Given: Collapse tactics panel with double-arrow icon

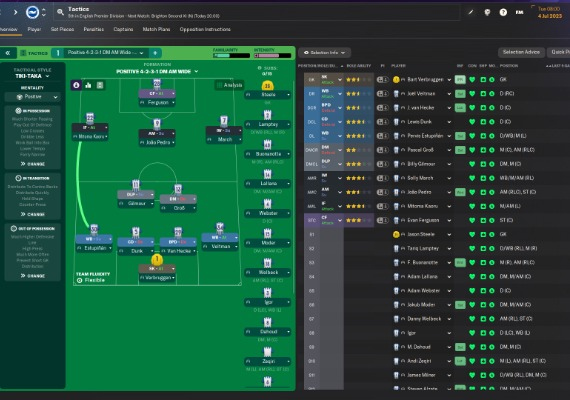Looking at the screenshot, I should click(x=8, y=53).
